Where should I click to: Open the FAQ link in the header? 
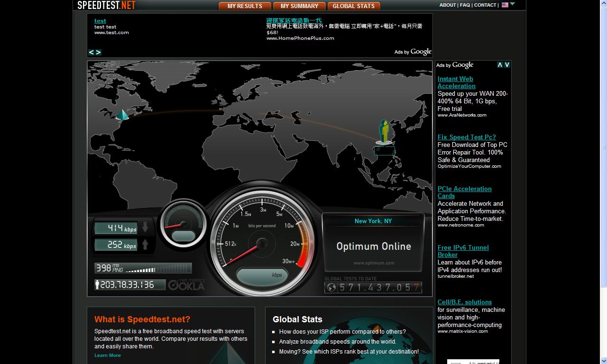465,5
